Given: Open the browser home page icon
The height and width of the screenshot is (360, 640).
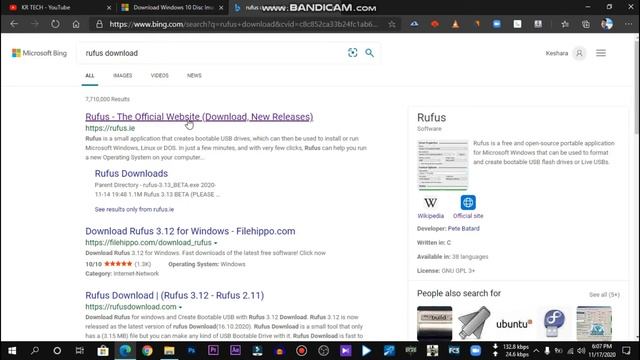Looking at the screenshot, I should (x=76, y=24).
